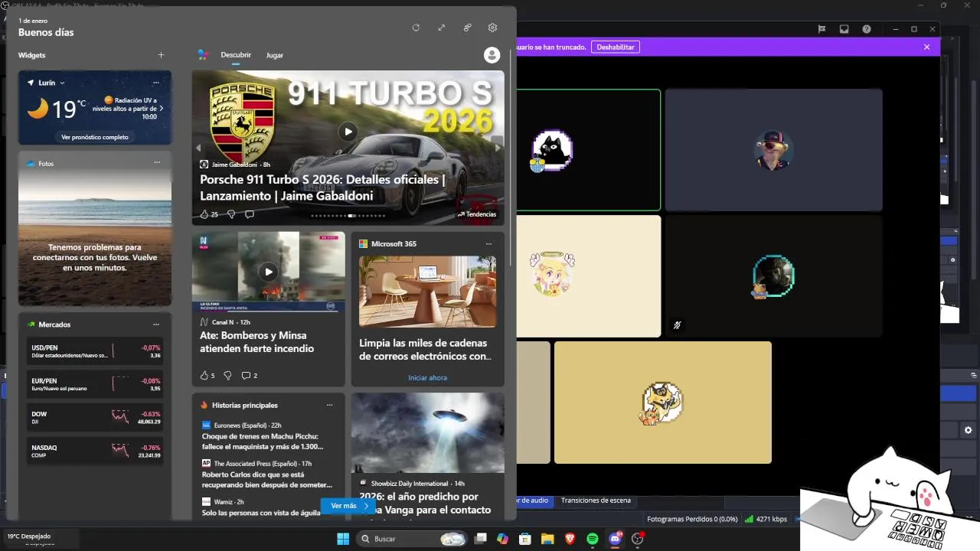Image resolution: width=980 pixels, height=551 pixels.
Task: Expand UV radiation alert chevron
Action: click(162, 108)
